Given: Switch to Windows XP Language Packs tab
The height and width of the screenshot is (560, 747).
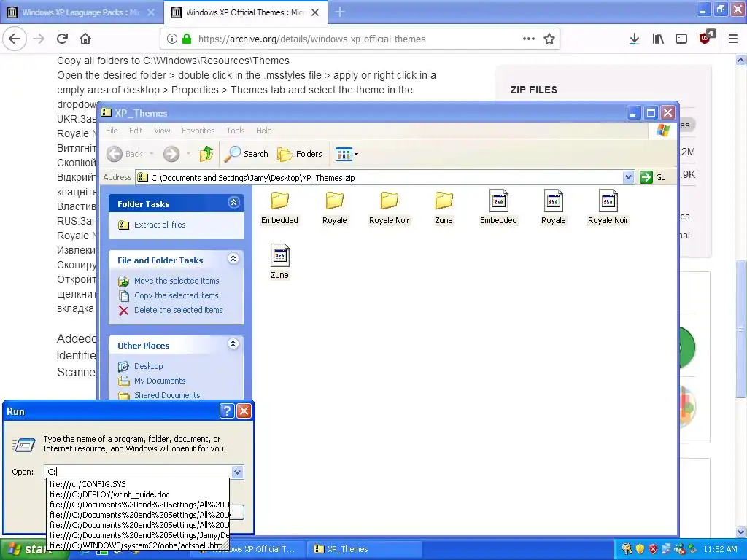Looking at the screenshot, I should pyautogui.click(x=82, y=12).
